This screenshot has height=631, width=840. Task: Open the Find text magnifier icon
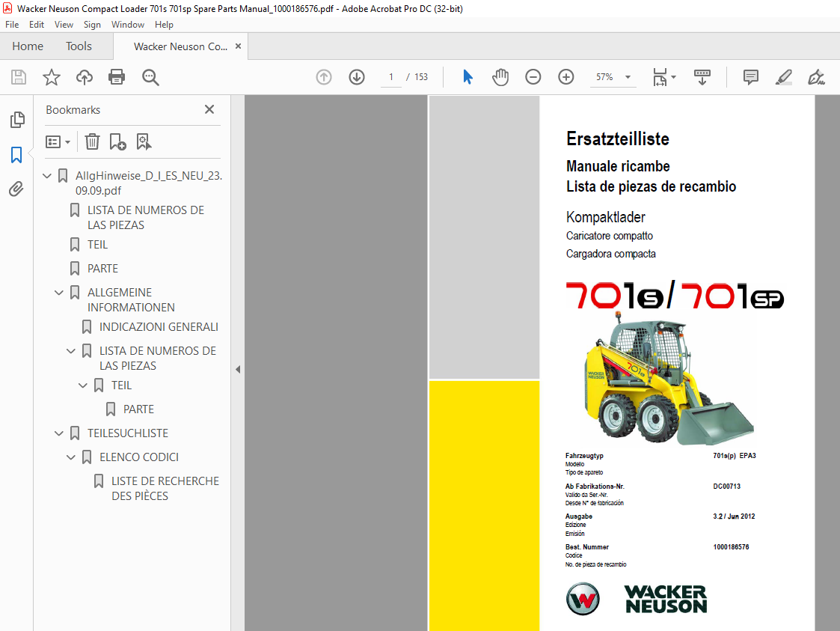pyautogui.click(x=150, y=77)
